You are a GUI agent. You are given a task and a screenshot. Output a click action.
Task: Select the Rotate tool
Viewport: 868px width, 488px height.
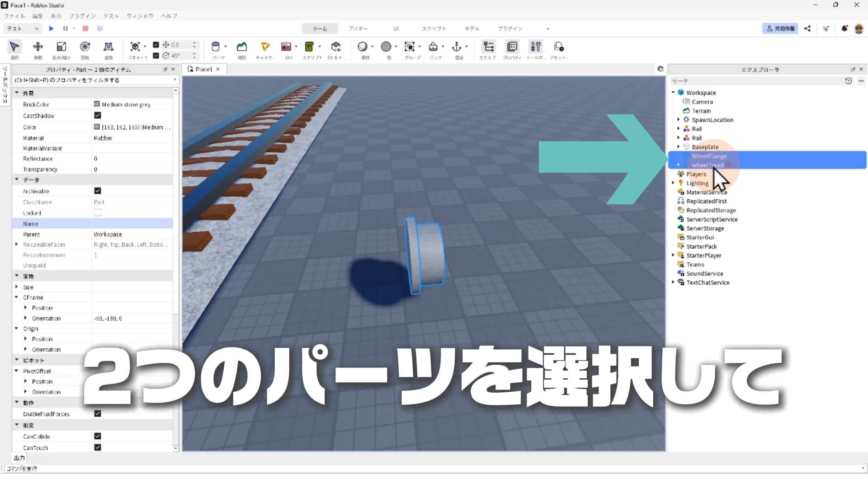[x=85, y=47]
